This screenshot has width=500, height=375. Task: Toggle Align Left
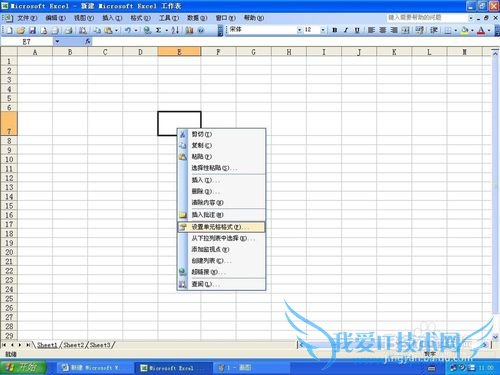click(371, 30)
